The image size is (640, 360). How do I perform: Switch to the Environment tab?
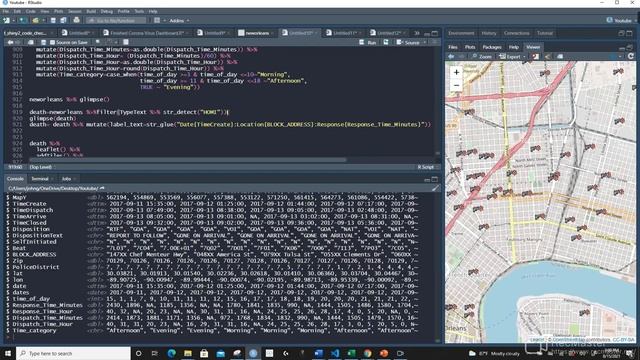(461, 33)
